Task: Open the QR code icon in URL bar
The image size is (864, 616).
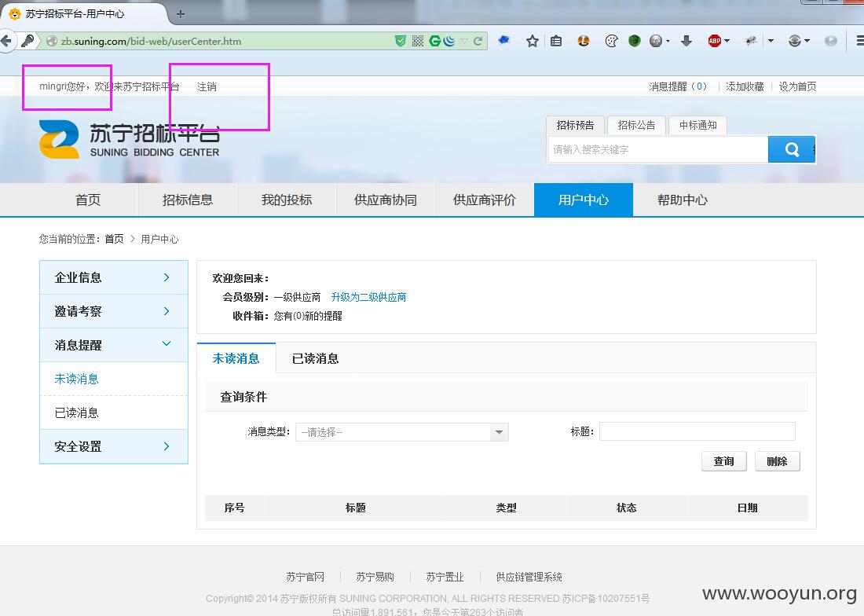Action: pos(418,41)
